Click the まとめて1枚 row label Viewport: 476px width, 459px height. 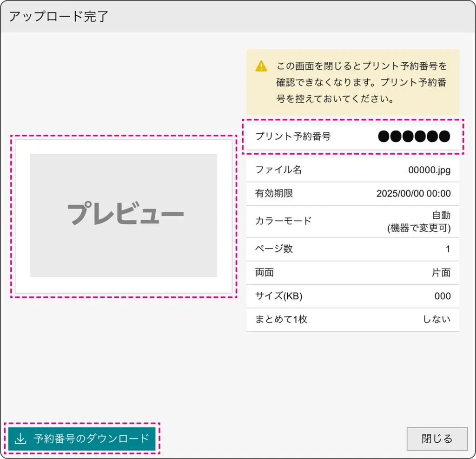(x=281, y=320)
